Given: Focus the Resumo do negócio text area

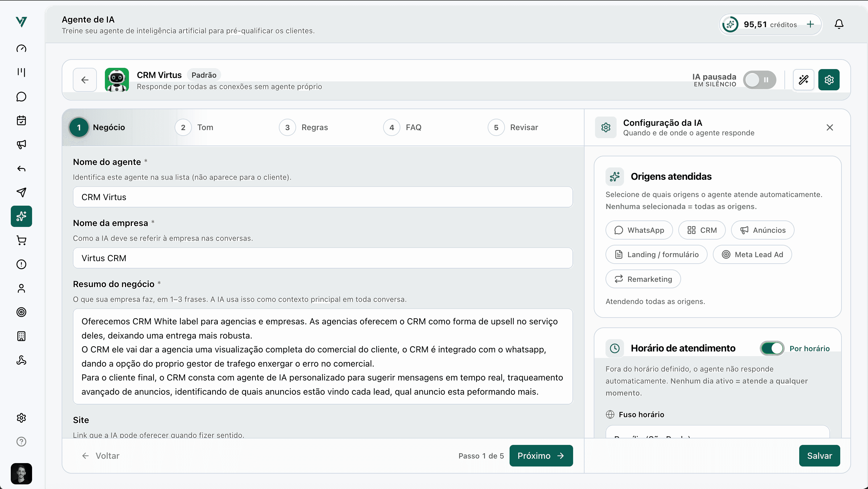Looking at the screenshot, I should (323, 356).
